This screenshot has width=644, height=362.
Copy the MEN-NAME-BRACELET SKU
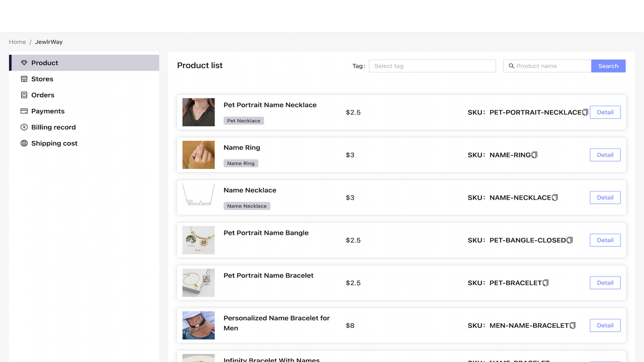pyautogui.click(x=573, y=325)
